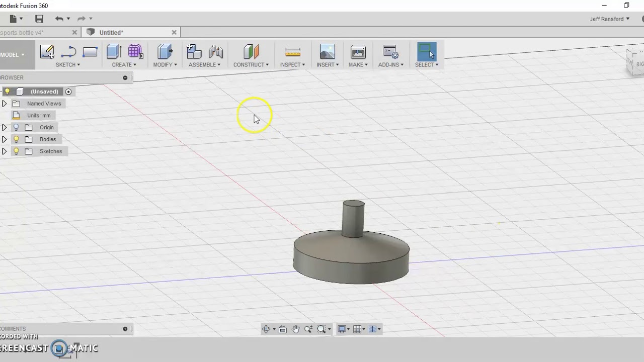
Task: Open the Orbit type dropdown arrow
Action: click(x=274, y=329)
